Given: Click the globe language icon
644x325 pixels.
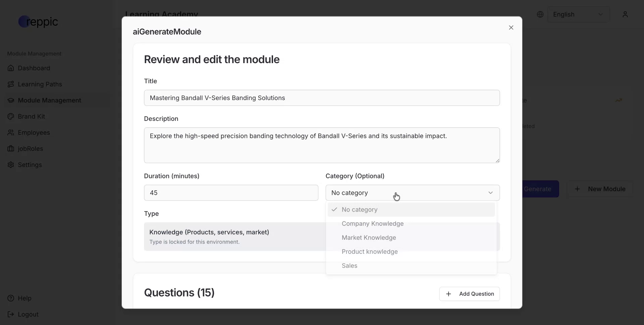Looking at the screenshot, I should point(540,14).
